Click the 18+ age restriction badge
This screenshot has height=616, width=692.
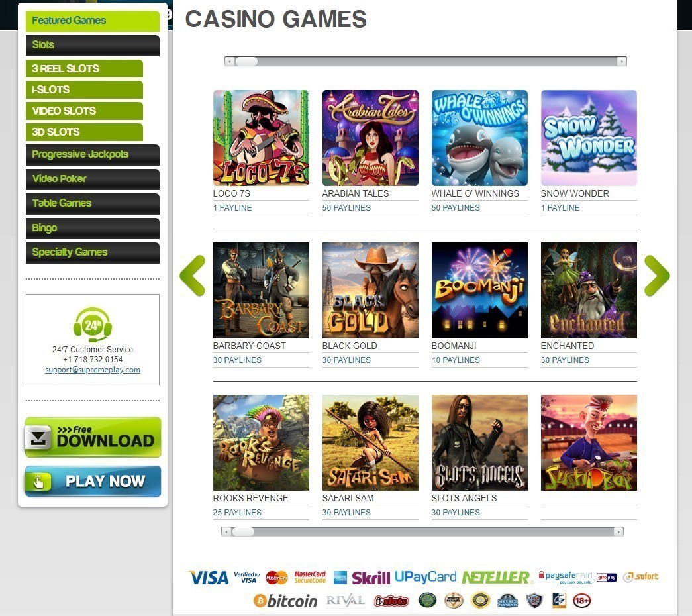tap(581, 601)
